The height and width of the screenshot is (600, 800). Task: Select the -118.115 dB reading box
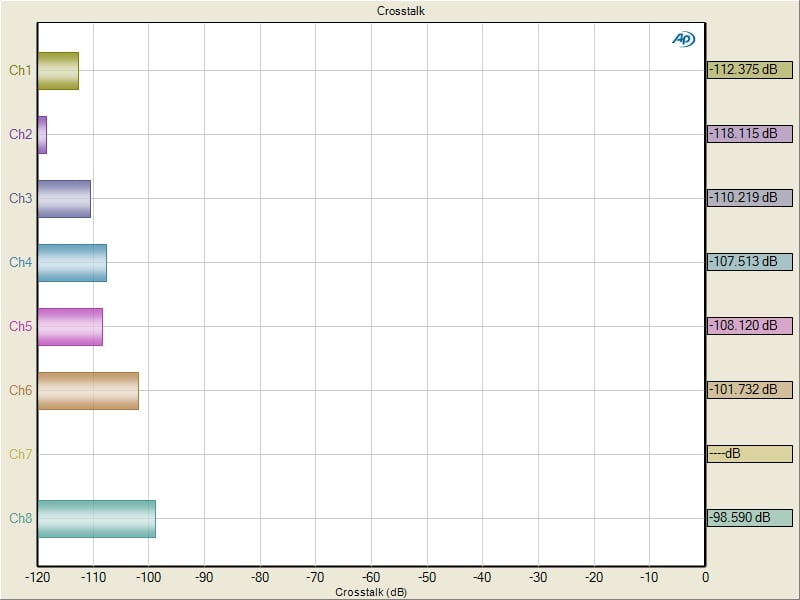click(x=749, y=134)
